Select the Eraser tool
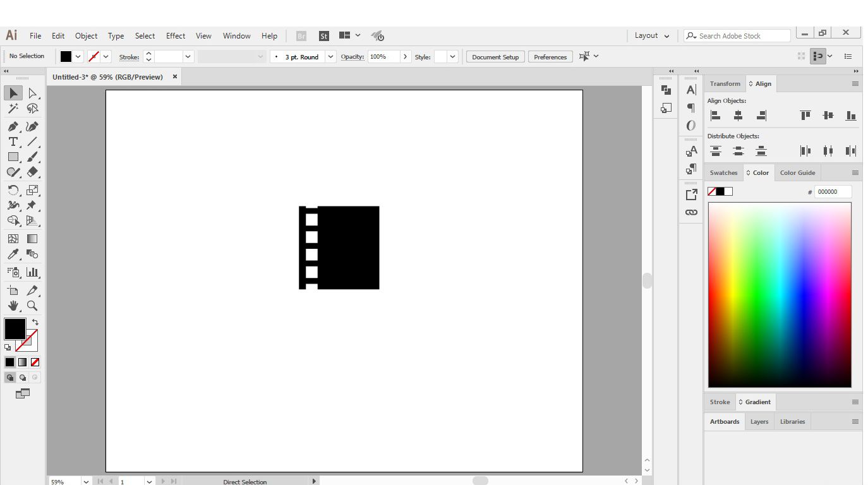Image resolution: width=868 pixels, height=485 pixels. tap(32, 172)
